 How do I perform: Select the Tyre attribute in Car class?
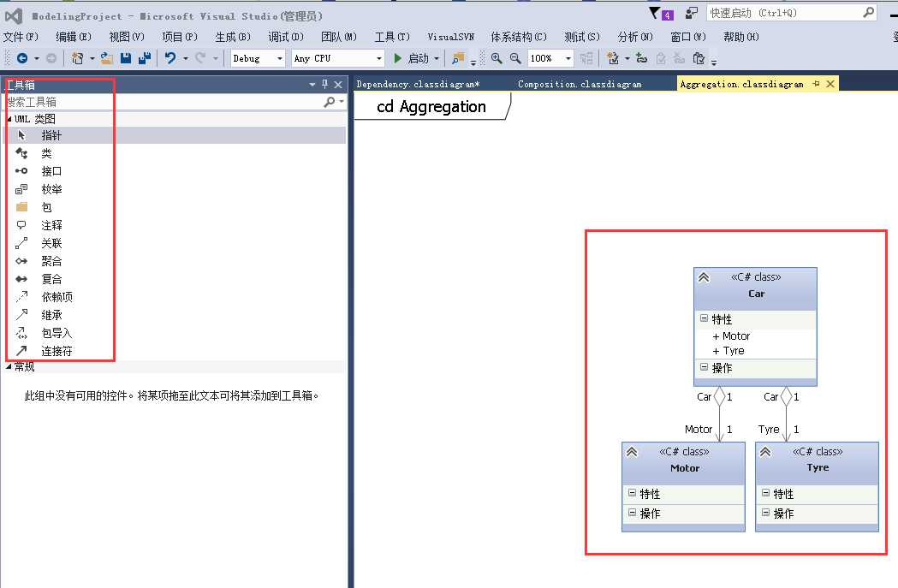pyautogui.click(x=729, y=350)
